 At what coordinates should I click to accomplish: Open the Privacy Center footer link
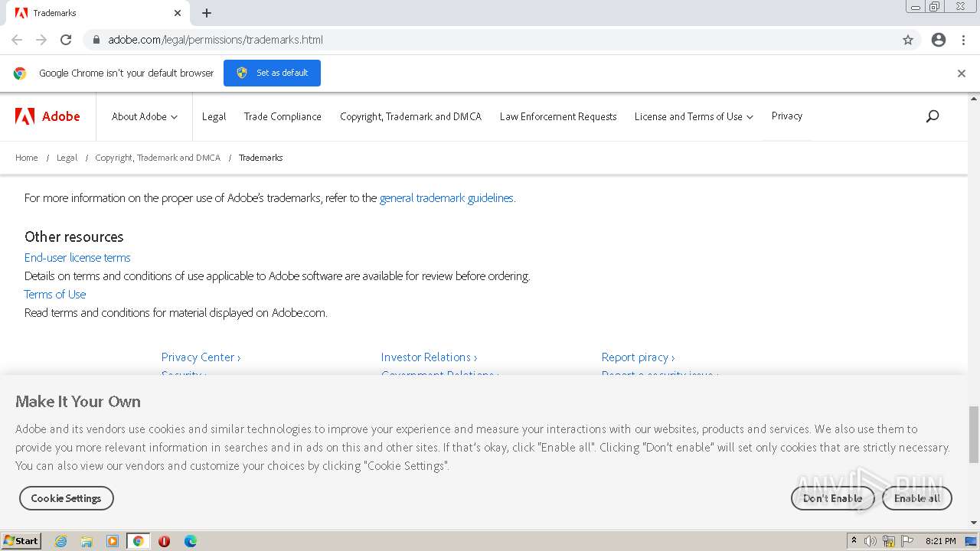(x=201, y=357)
